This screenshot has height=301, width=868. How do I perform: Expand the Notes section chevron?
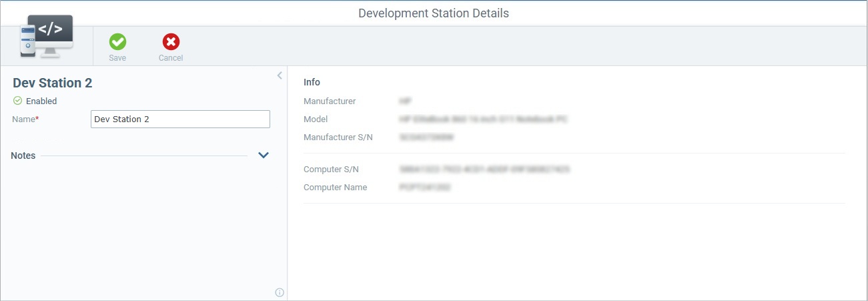264,156
